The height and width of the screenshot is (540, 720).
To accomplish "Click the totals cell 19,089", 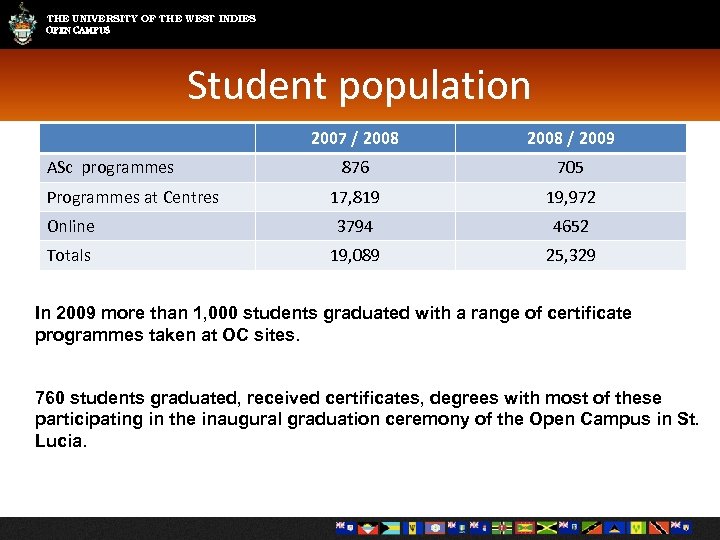I will point(355,255).
